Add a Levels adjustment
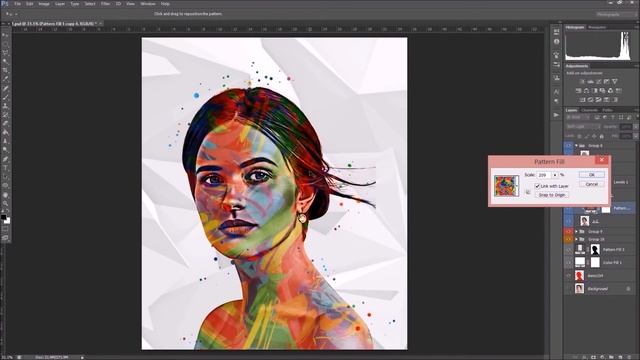The width and height of the screenshot is (640, 360). (x=590, y=81)
